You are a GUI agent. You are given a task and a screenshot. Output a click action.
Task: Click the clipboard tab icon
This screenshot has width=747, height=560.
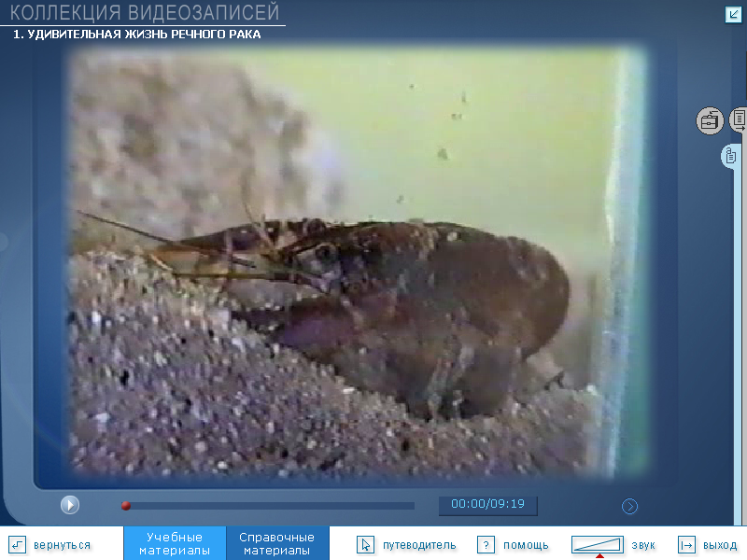730,155
